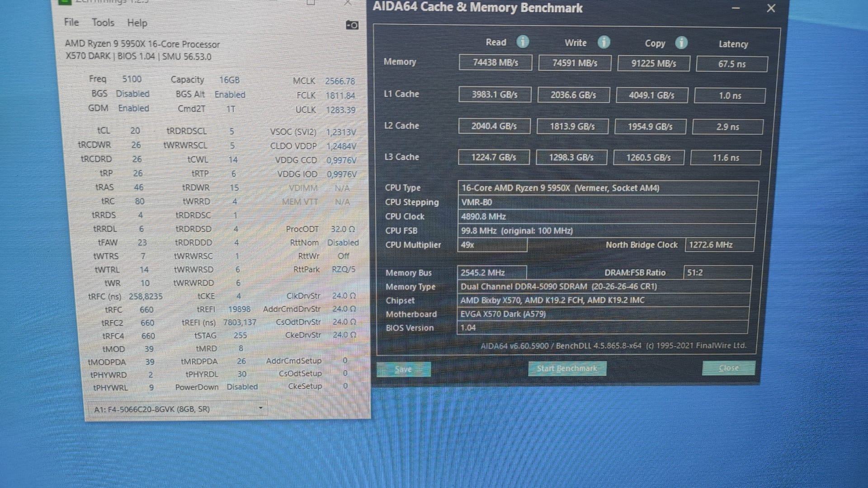Select the L1 Cache Copy value 4049.1 GB/s
The image size is (868, 488).
click(x=651, y=95)
